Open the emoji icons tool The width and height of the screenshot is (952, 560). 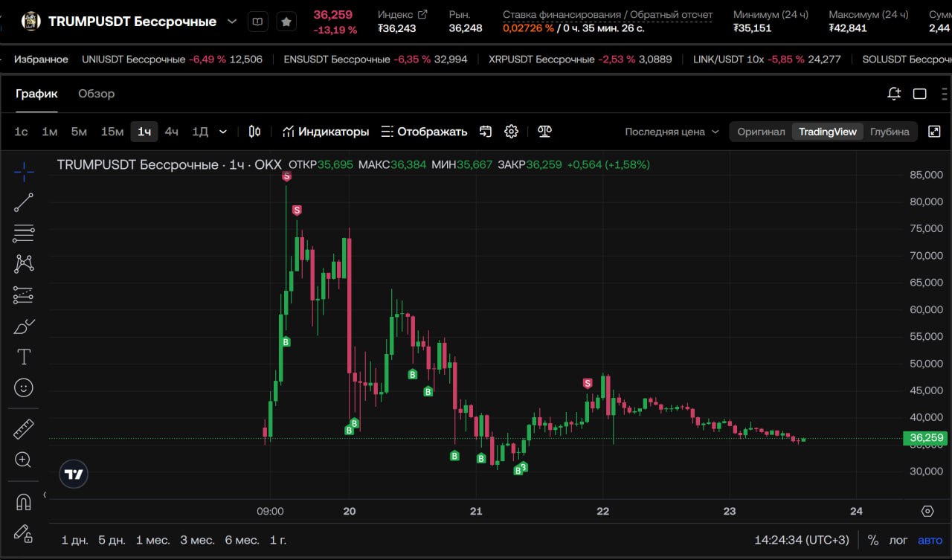click(x=24, y=387)
